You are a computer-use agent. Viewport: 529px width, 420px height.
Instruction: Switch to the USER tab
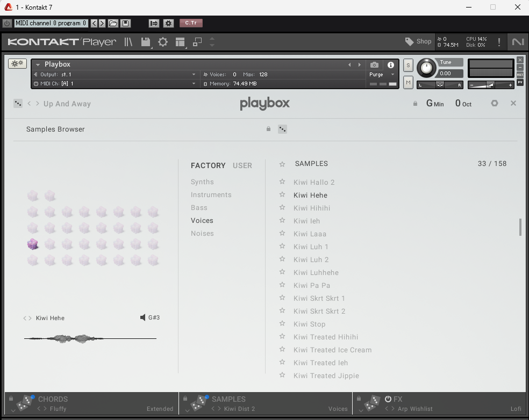point(242,165)
